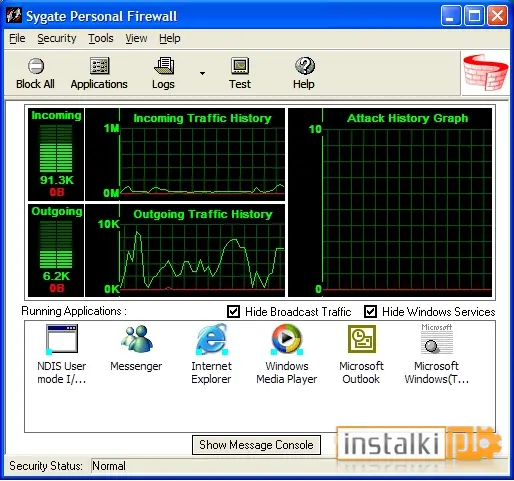This screenshot has width=514, height=481.
Task: Toggle Hide Windows Services checkbox
Action: [370, 312]
